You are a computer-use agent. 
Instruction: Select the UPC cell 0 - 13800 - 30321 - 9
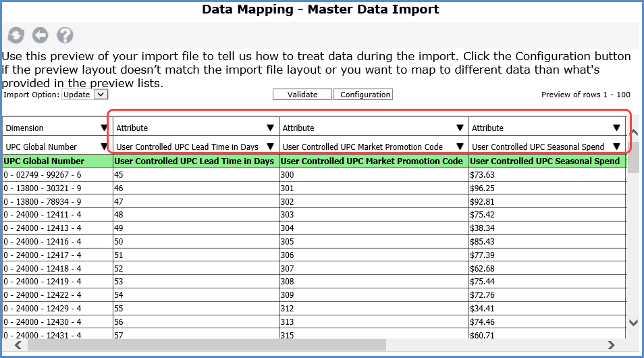[x=43, y=188]
